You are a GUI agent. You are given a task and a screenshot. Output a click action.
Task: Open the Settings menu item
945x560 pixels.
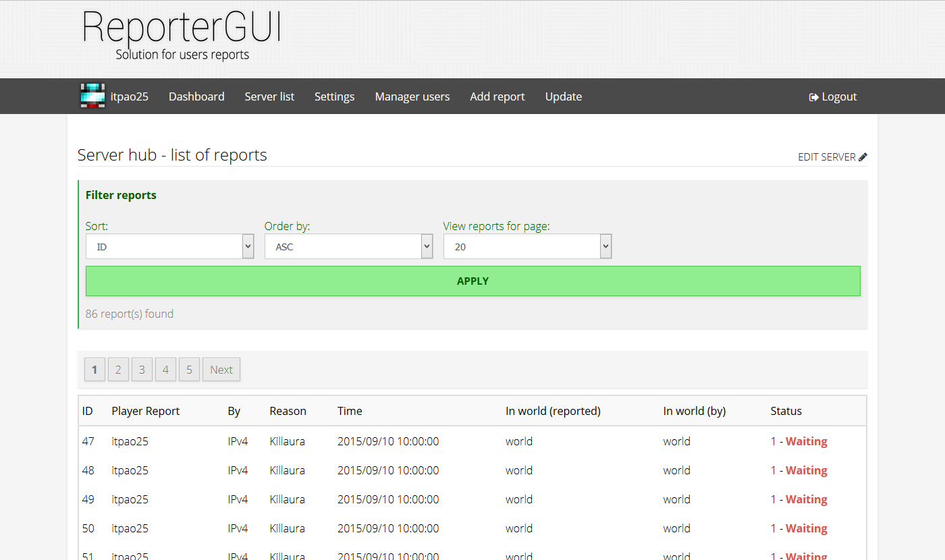pos(334,96)
